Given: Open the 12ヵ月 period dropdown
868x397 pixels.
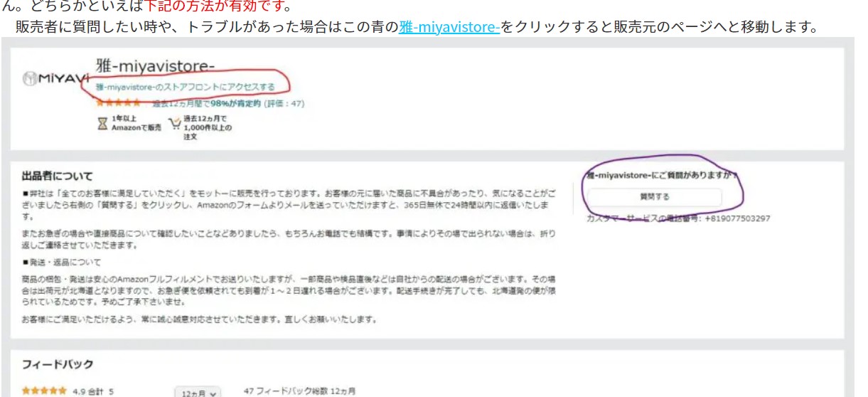Looking at the screenshot, I should click(198, 392).
